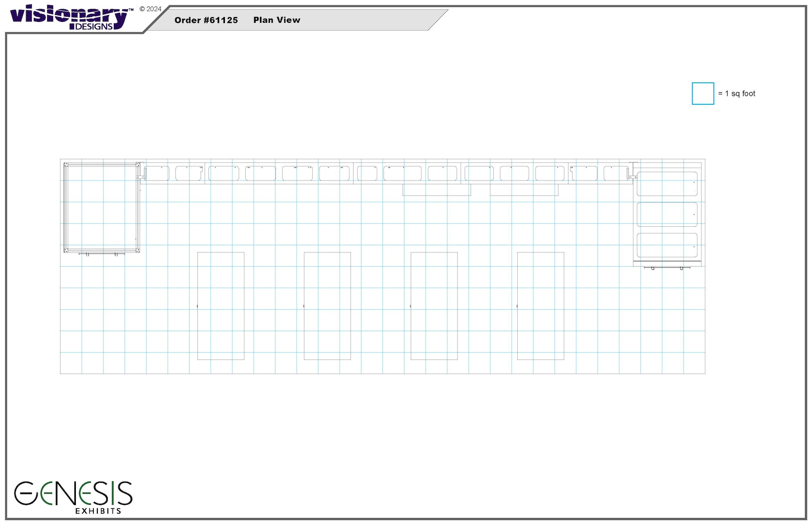Click the base bar beneath right side unit
The width and height of the screenshot is (812, 525).
667,267
